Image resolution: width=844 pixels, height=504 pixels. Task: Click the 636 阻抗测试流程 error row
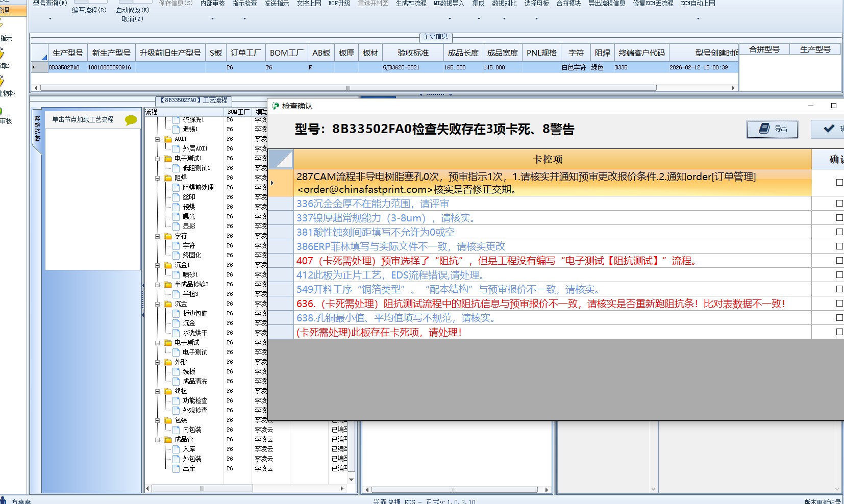(x=552, y=304)
